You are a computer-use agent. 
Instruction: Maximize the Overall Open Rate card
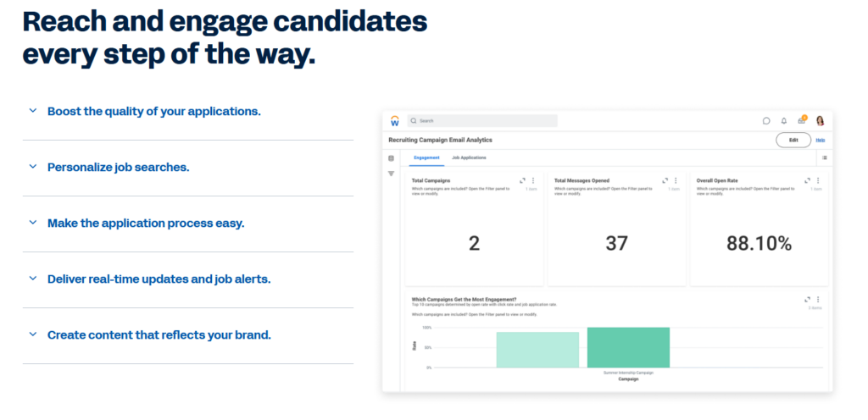(807, 180)
